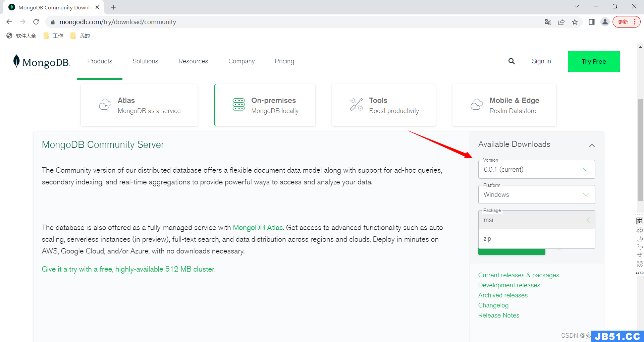Follow the MongoDB Atlas link
Screen dimensions: 644x342
click(258, 228)
